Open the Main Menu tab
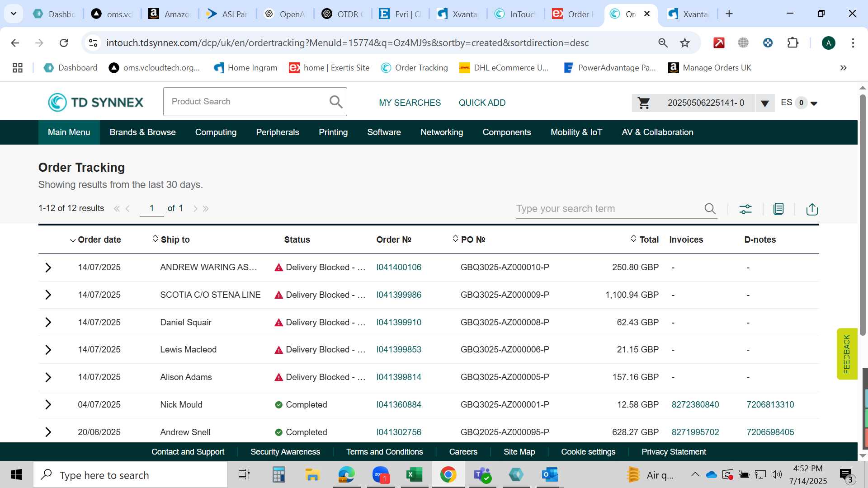 (69, 132)
